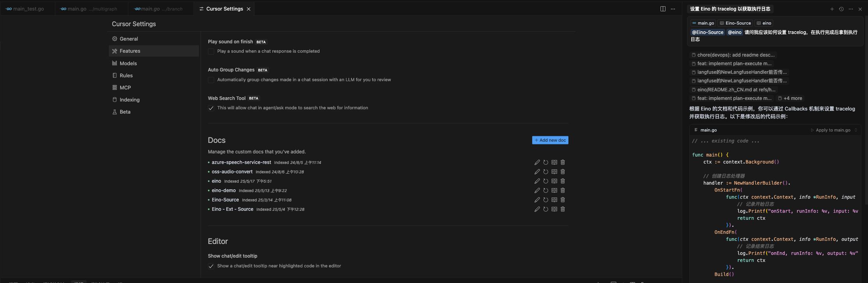Split the editor layout

663,9
